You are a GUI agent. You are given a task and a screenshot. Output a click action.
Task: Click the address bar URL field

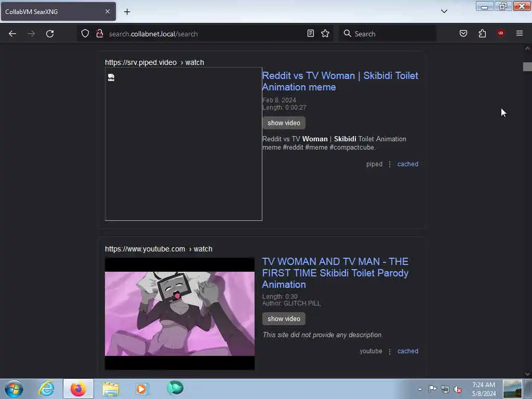tap(205, 34)
